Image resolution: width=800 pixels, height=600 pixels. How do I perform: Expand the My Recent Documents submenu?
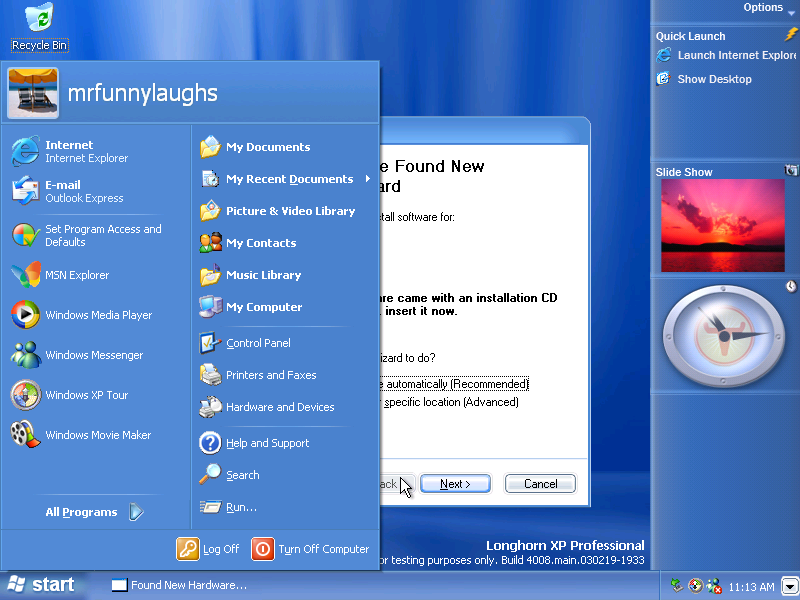pos(288,179)
